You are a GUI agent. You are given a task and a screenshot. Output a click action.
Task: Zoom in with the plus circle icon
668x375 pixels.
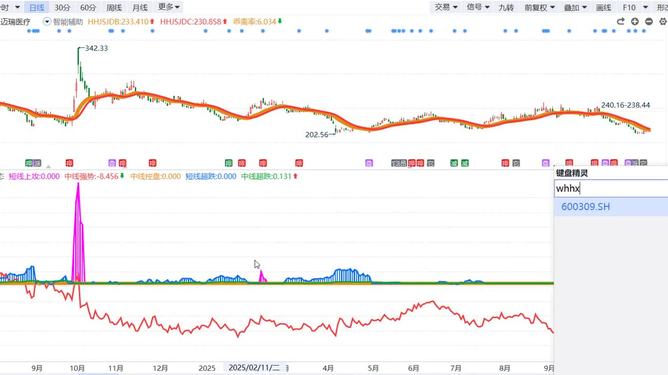[635, 21]
